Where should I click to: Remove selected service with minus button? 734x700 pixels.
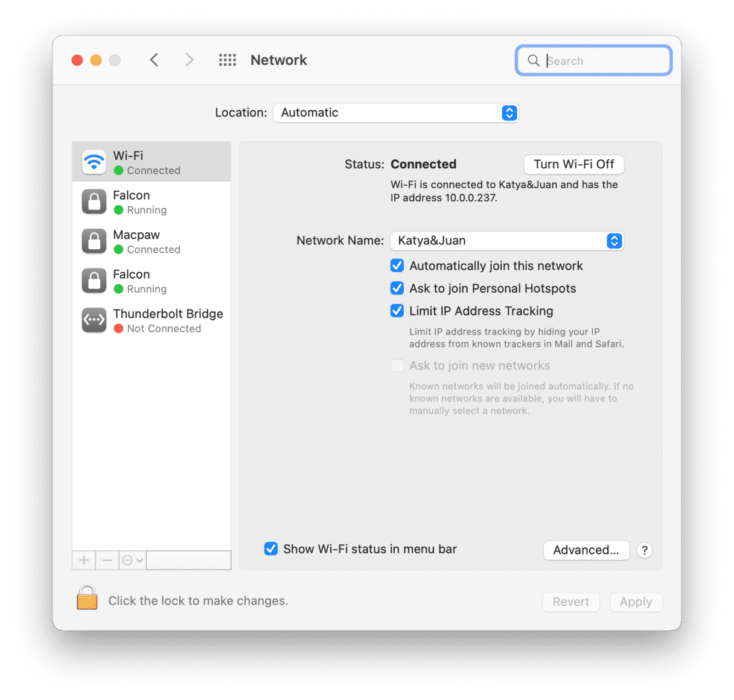pos(107,560)
